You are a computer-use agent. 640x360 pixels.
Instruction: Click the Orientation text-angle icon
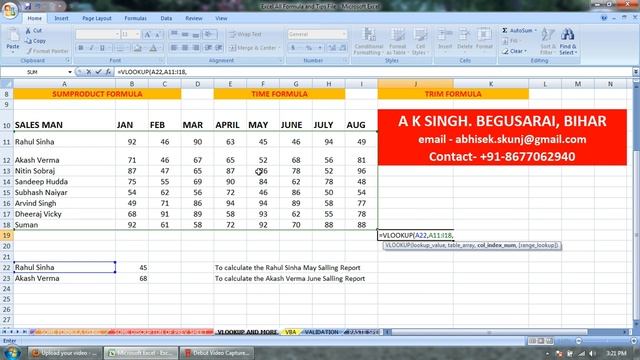[209, 34]
